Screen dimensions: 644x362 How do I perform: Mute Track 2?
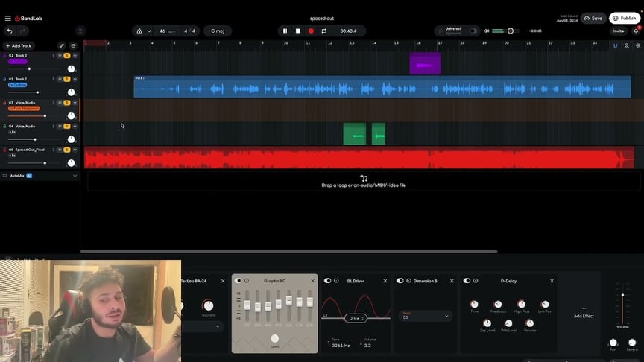coord(60,55)
